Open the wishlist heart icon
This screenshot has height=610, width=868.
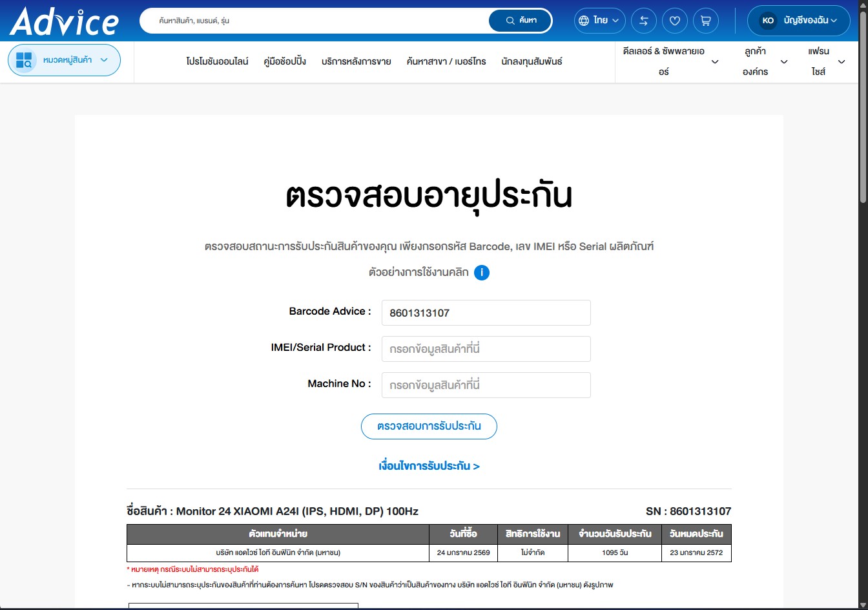coord(674,21)
